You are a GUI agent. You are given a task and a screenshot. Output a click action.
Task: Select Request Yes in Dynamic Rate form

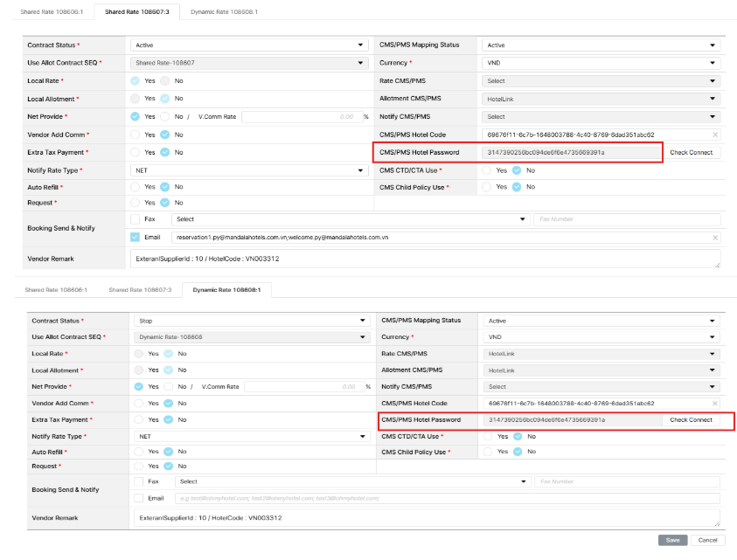point(139,466)
